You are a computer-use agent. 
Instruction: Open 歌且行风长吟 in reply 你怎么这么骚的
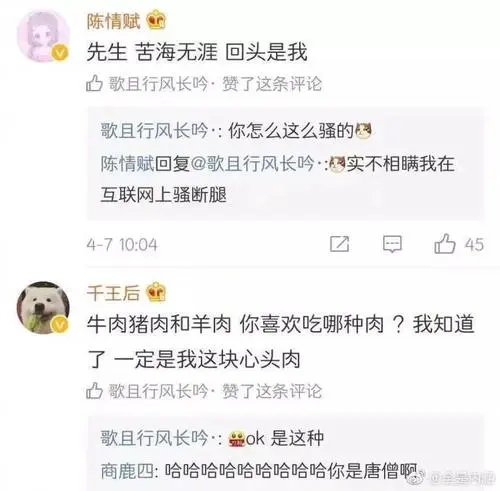(x=155, y=131)
